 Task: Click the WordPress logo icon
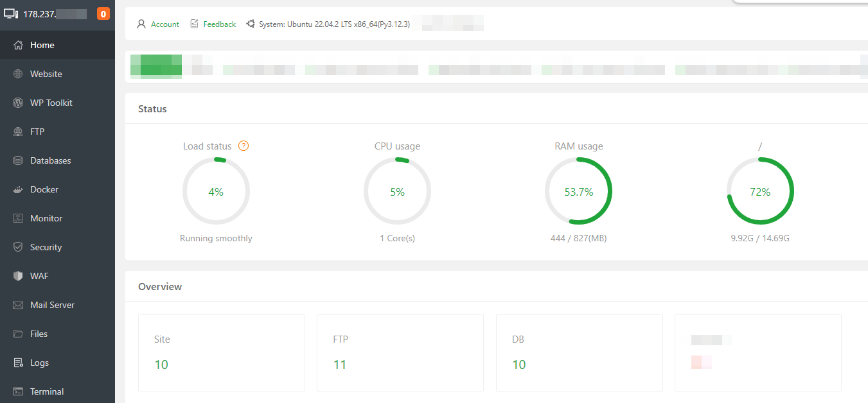click(x=18, y=103)
